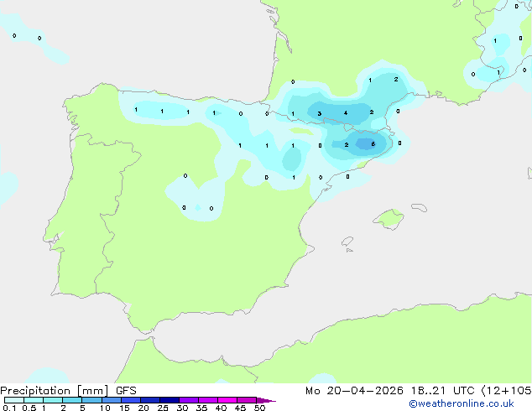Click the 2–5 mm legend swatch
This screenshot has height=411, width=532.
point(72,400)
